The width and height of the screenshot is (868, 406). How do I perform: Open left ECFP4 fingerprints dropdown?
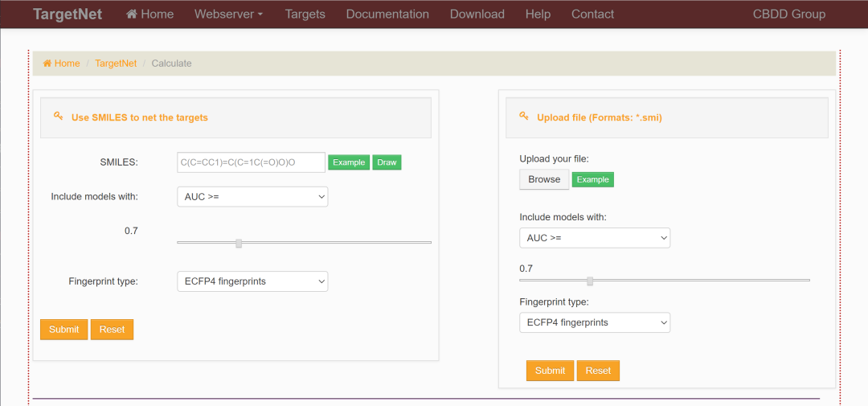pos(252,281)
